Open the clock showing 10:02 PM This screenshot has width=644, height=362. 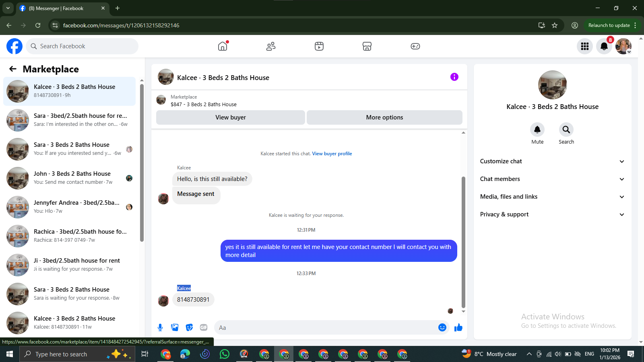(610, 354)
